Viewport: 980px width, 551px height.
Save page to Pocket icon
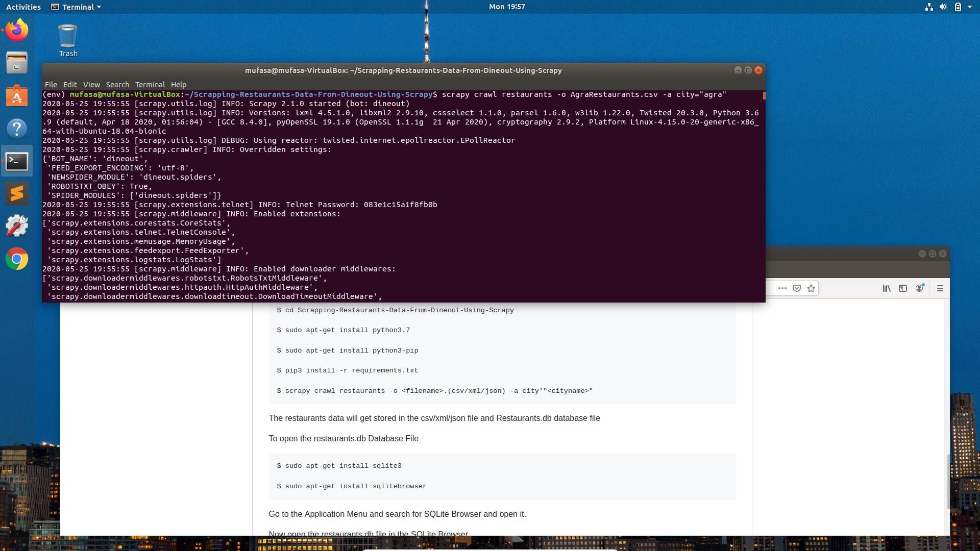click(797, 288)
